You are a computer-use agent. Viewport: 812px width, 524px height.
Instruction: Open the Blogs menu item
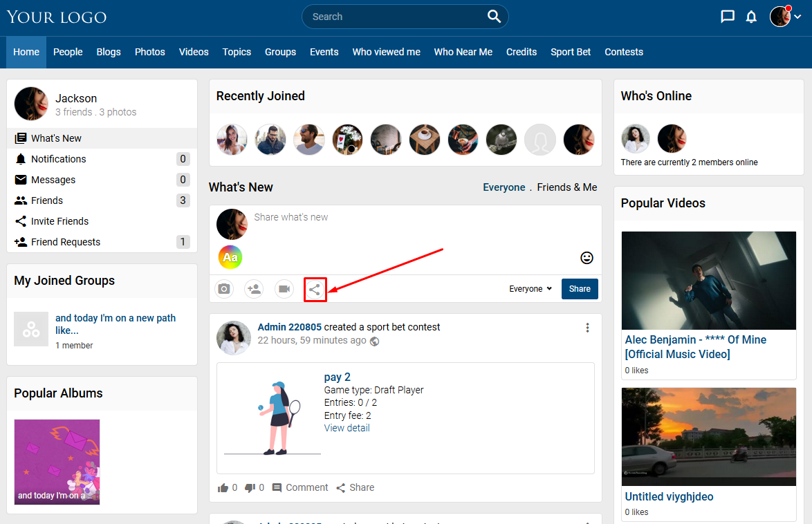[x=109, y=53]
